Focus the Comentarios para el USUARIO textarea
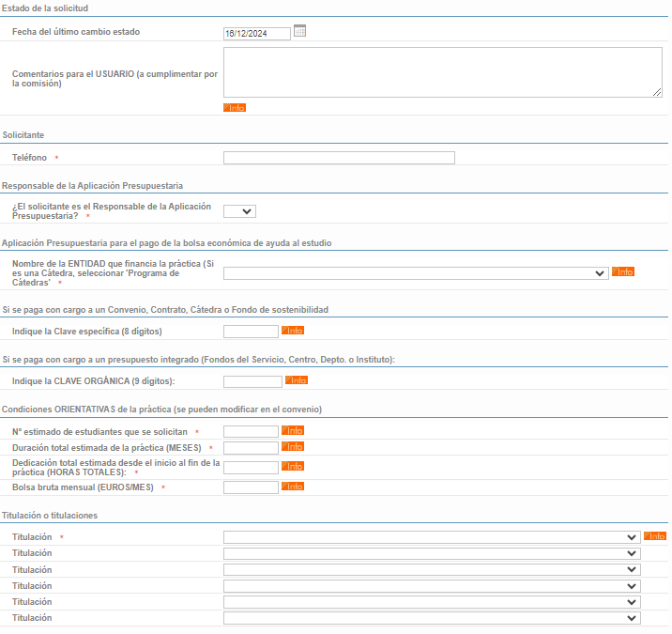Viewport: 672px width, 634px height. (443, 72)
